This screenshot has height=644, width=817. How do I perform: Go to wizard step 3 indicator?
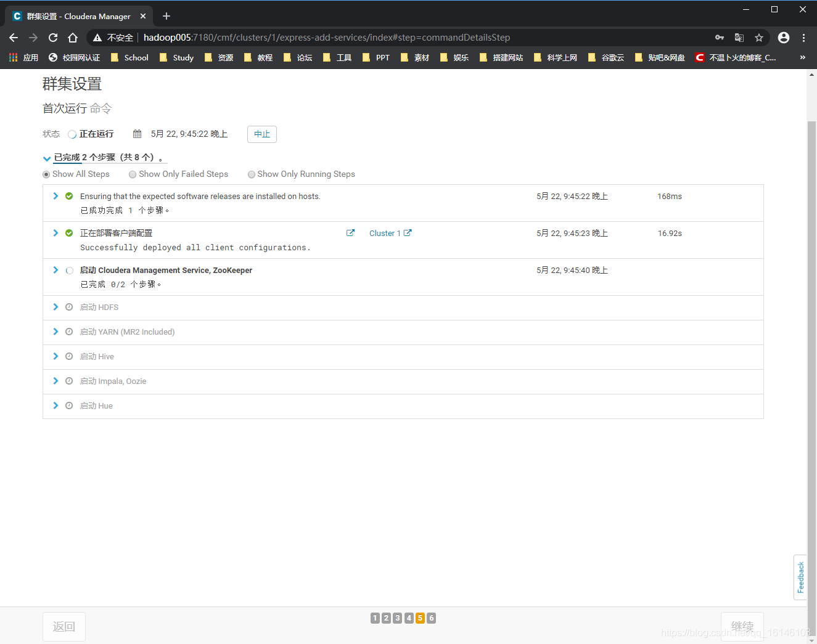(x=398, y=618)
